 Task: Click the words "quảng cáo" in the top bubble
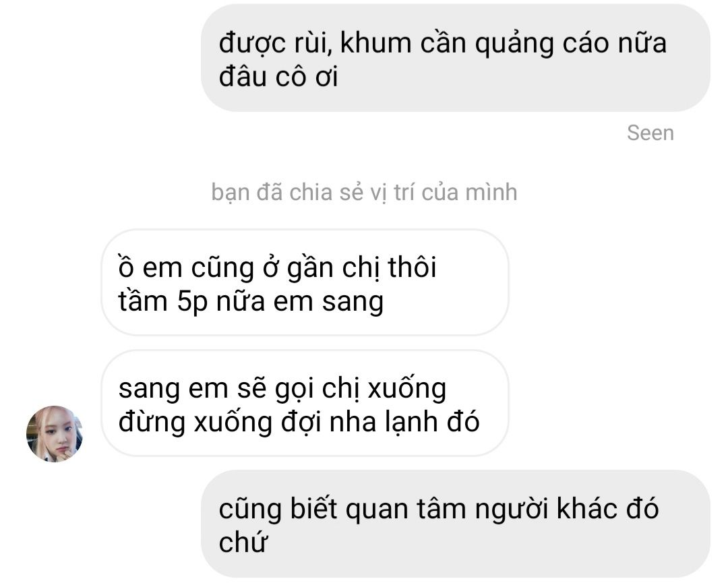click(x=541, y=44)
